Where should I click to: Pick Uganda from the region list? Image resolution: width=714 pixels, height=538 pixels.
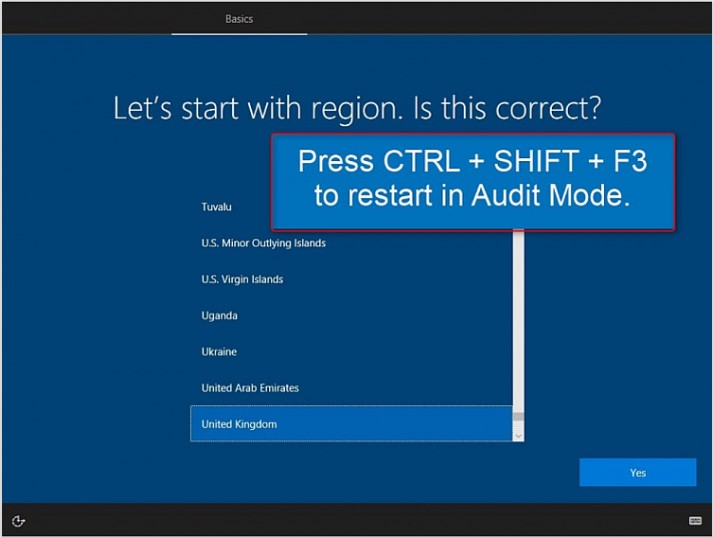pos(351,315)
